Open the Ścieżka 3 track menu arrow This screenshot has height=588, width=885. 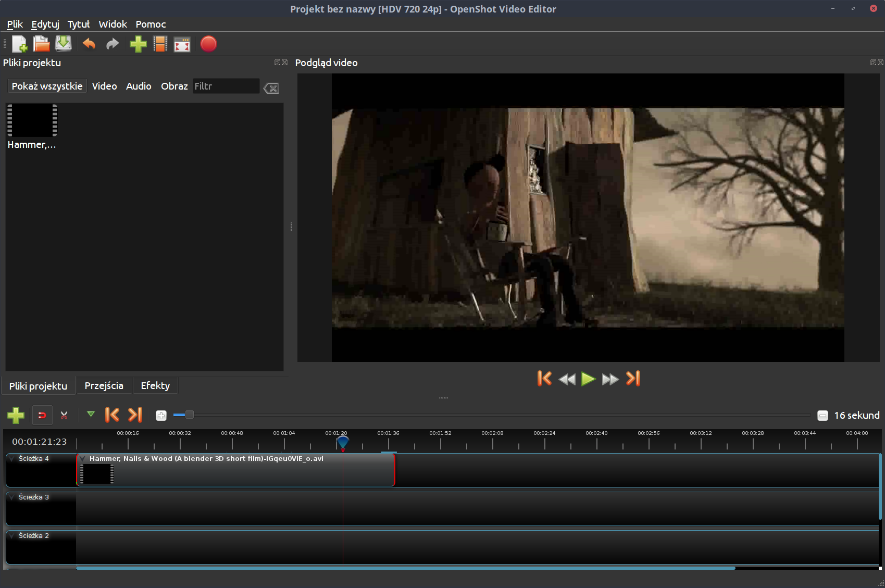click(11, 497)
